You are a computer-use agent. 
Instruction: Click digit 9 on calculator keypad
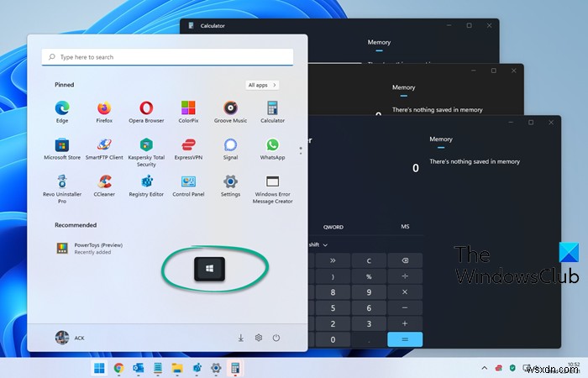[369, 292]
